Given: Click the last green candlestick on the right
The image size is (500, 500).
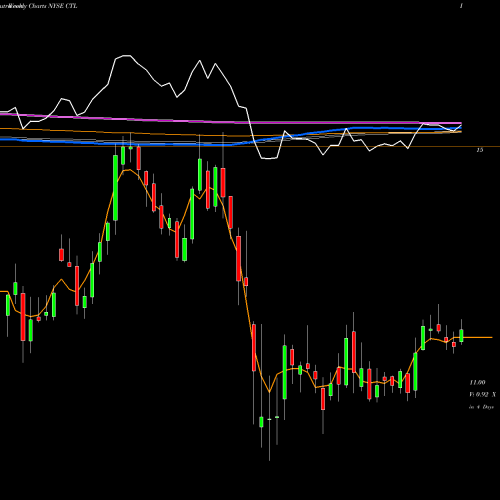Looking at the screenshot, I should pos(461,335).
